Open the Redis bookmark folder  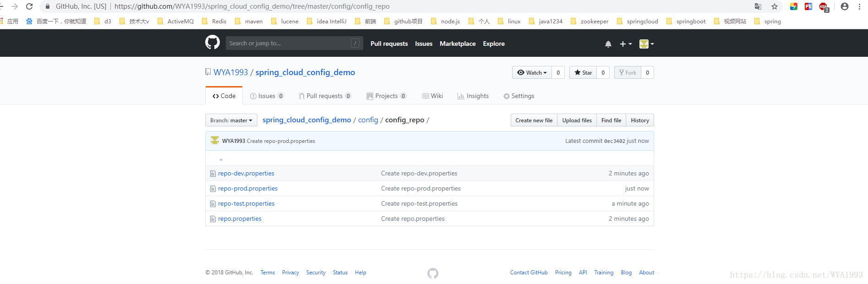pyautogui.click(x=214, y=21)
